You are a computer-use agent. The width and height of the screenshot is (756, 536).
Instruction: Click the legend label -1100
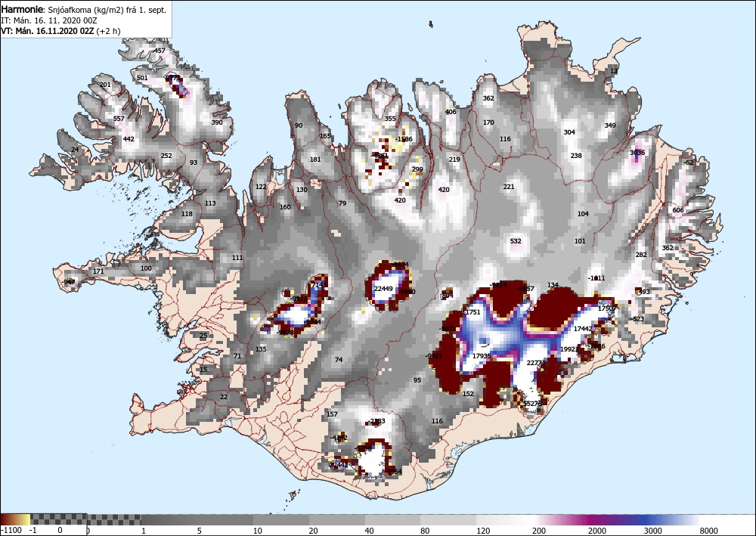(x=11, y=531)
